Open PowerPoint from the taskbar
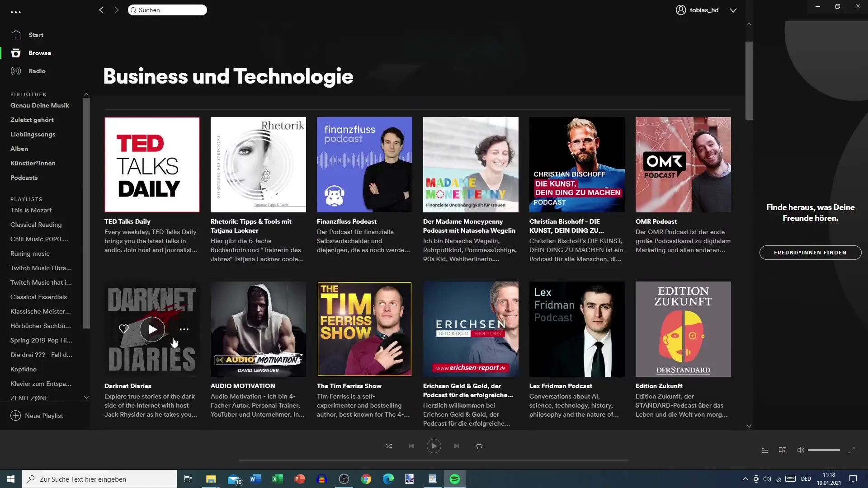868x488 pixels. point(299,479)
